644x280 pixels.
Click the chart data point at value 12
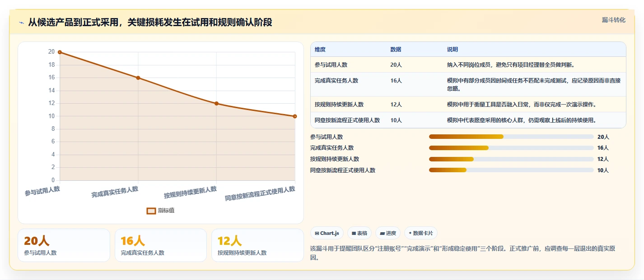[x=216, y=104]
